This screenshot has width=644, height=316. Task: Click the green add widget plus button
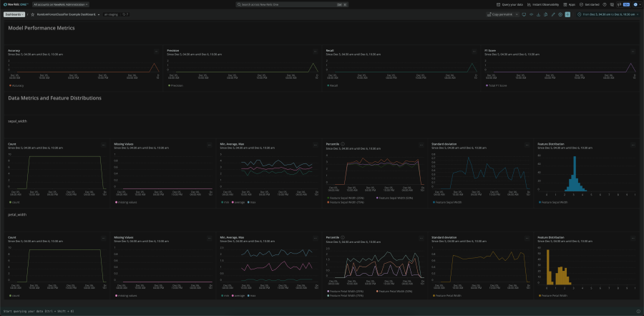[x=568, y=14]
